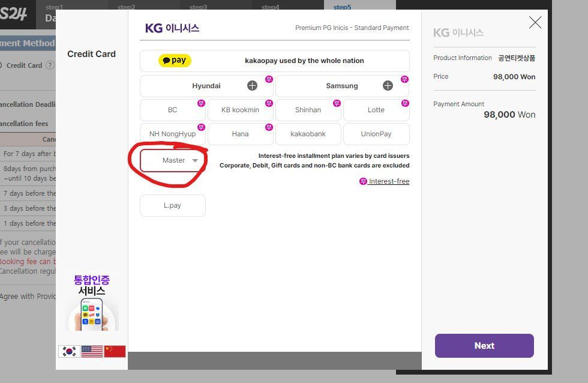This screenshot has width=588, height=383.
Task: Click Payment Amount 98,000 Won text
Action: click(509, 115)
